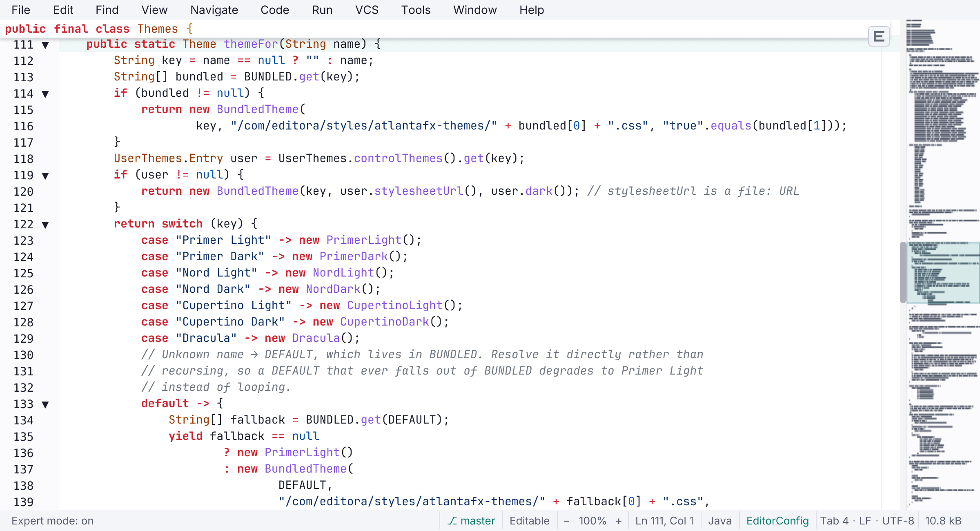Open the Window menu
980x531 pixels.
tap(475, 10)
